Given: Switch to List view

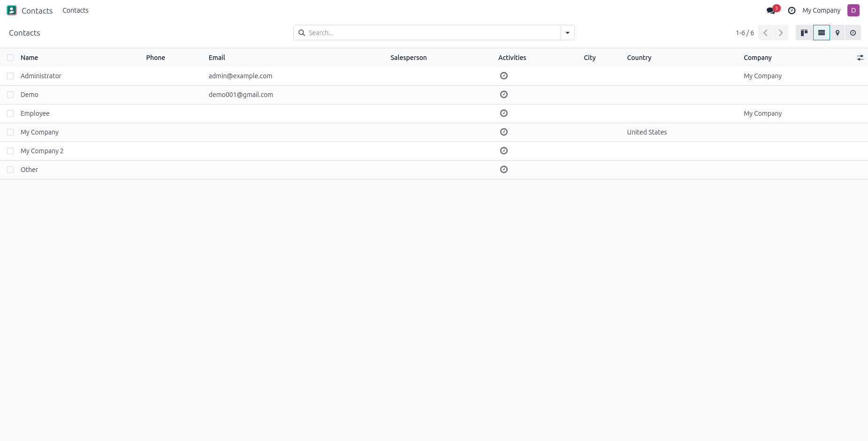Looking at the screenshot, I should (821, 33).
